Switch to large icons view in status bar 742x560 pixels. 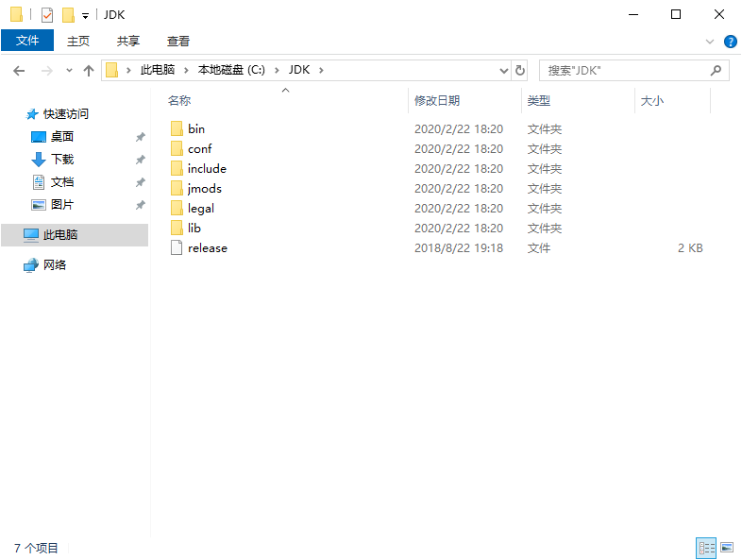click(727, 548)
